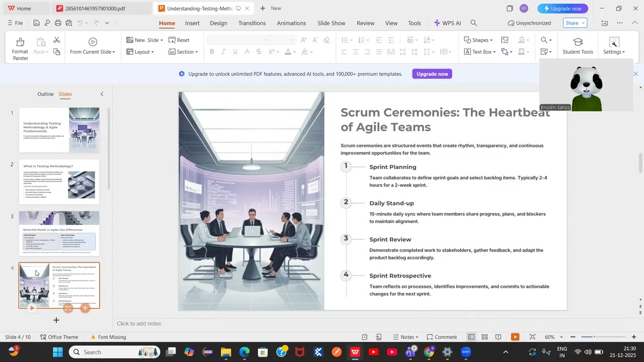Open Print Preview from the quick access bar

(x=69, y=23)
